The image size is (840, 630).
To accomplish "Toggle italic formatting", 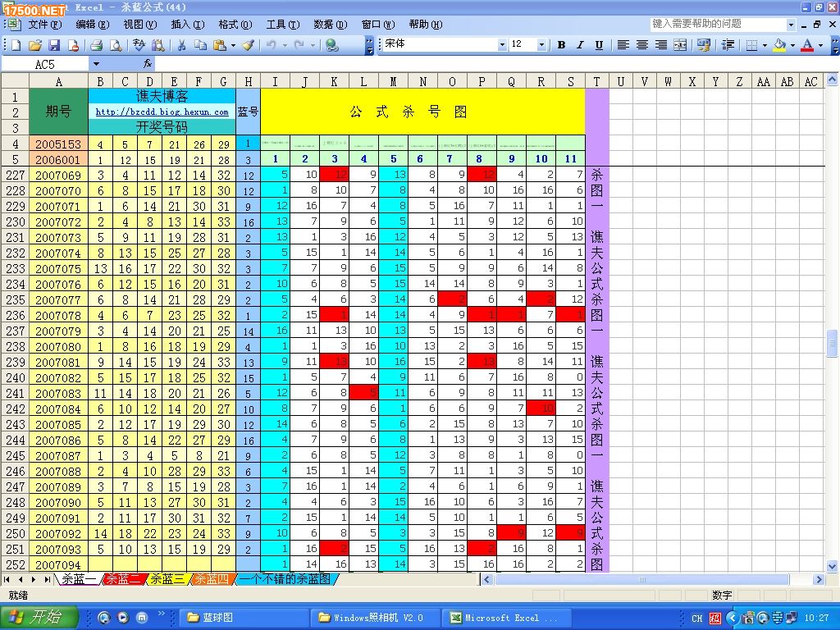I will pyautogui.click(x=580, y=45).
